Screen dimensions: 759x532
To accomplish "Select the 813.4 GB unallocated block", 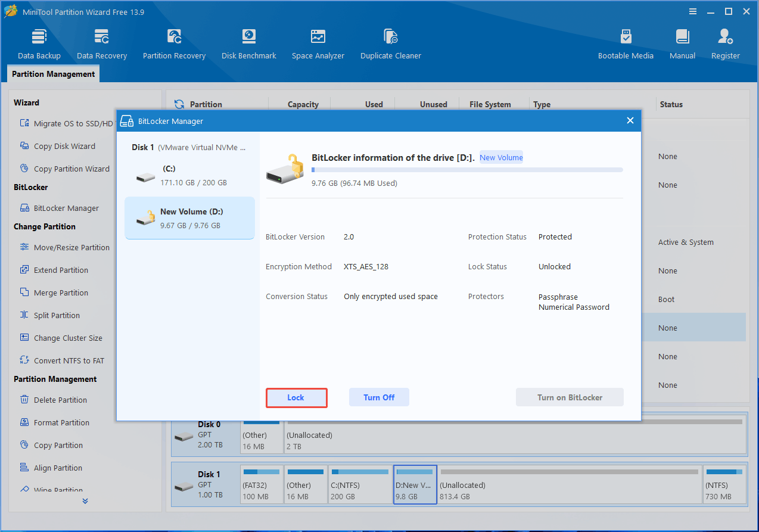I will (570, 484).
